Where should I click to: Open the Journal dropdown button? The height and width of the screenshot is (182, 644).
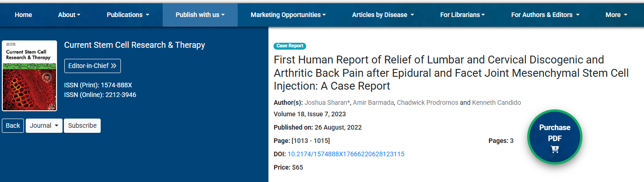(x=44, y=125)
